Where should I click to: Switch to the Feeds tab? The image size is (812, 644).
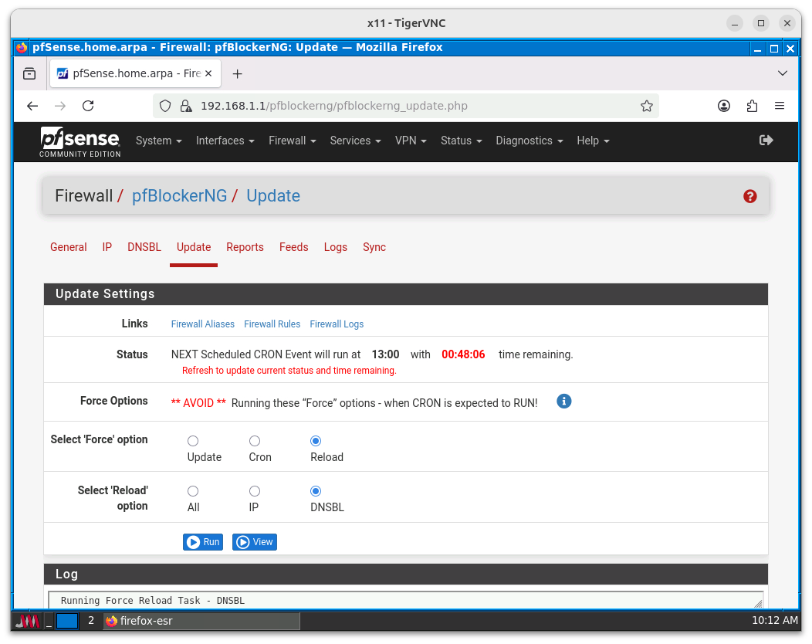293,247
